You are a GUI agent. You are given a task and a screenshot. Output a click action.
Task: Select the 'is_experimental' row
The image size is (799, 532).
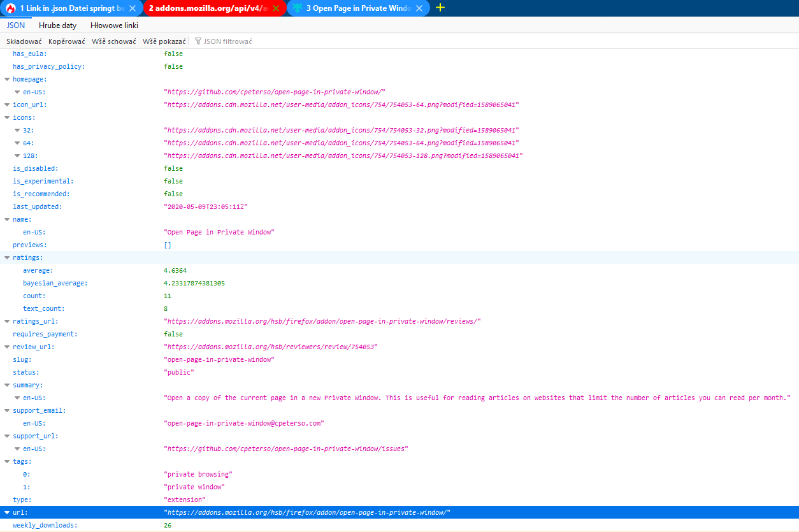(x=399, y=181)
